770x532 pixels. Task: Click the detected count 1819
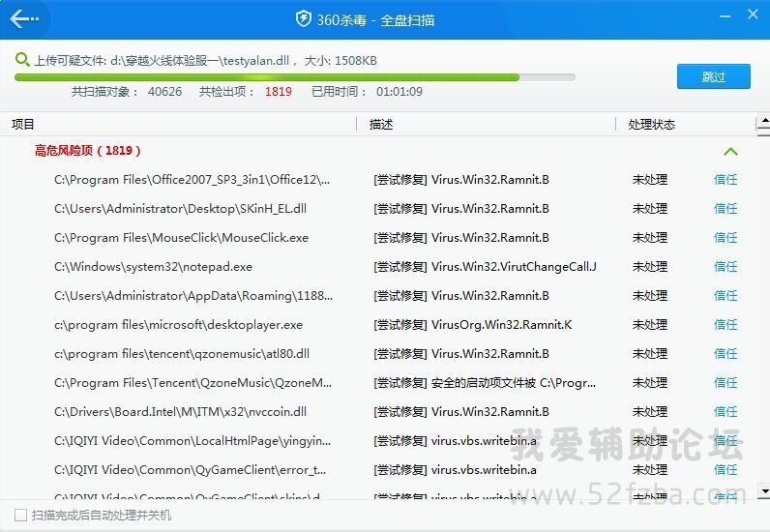point(279,91)
